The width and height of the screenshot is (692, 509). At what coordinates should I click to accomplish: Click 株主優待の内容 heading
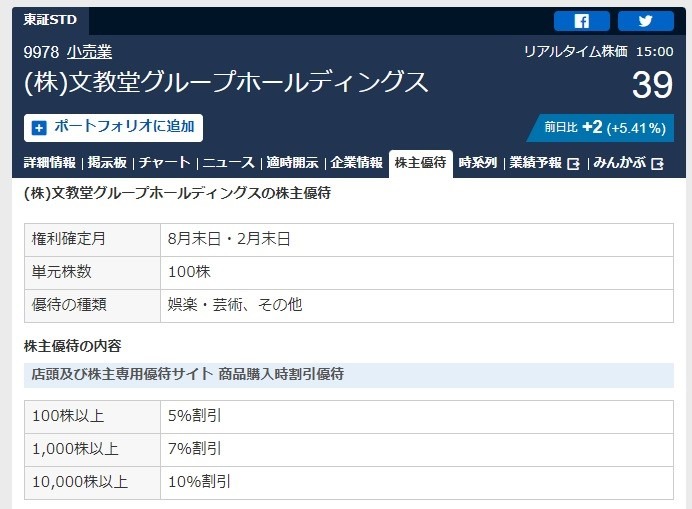tap(73, 346)
